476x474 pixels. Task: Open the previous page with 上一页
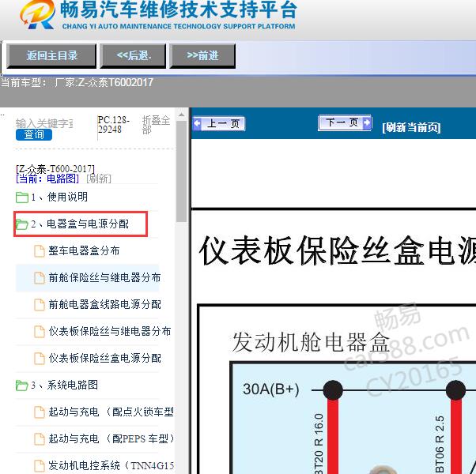tap(219, 124)
